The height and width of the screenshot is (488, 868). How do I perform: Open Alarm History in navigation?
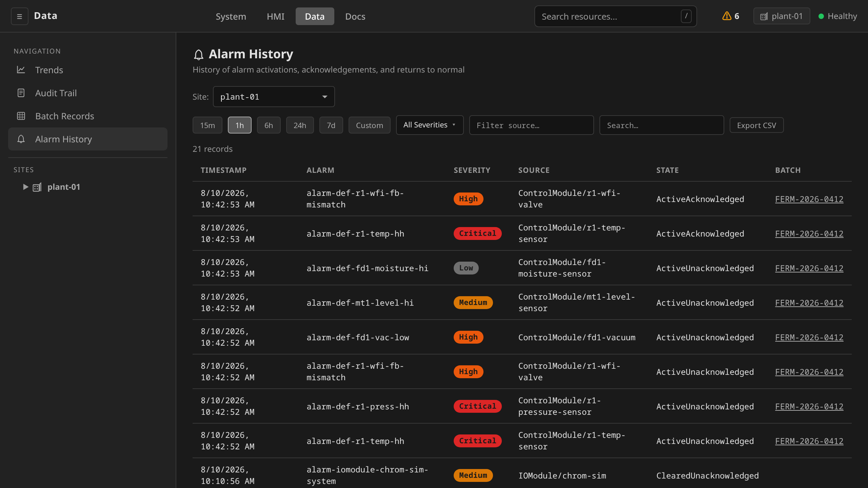pyautogui.click(x=88, y=139)
